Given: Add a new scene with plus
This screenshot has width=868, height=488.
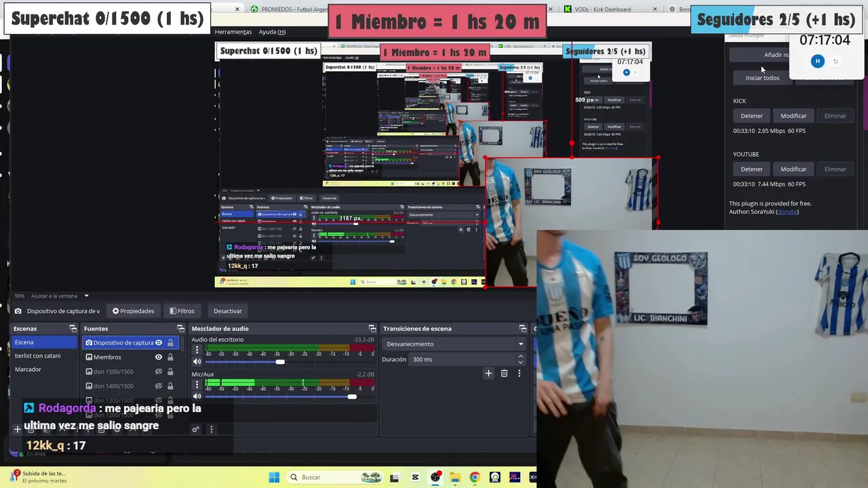Looking at the screenshot, I should tap(18, 429).
